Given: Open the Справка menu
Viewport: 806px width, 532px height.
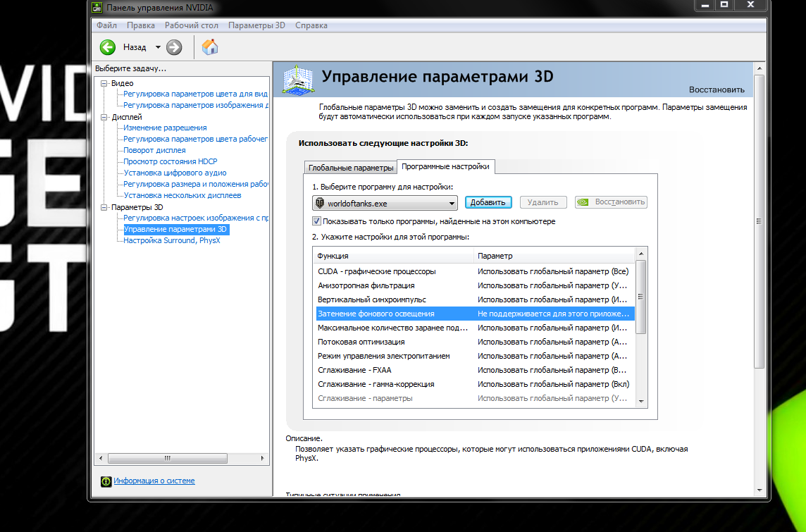Looking at the screenshot, I should 311,25.
